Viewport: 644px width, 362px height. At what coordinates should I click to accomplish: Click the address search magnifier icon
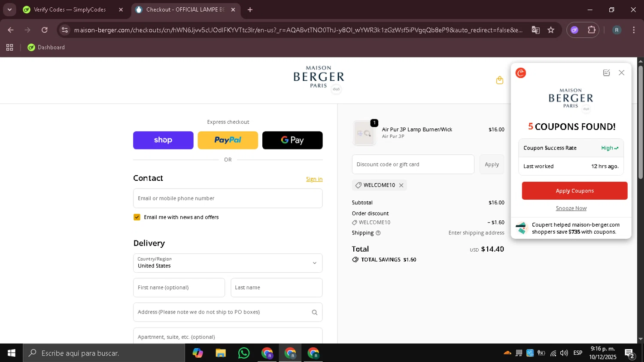click(315, 313)
